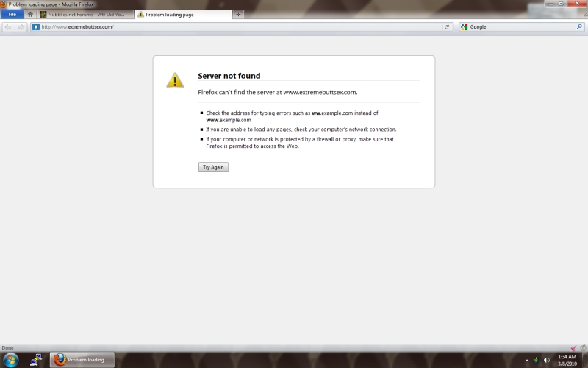Focus the Google search box
The image size is (588, 368).
point(521,27)
